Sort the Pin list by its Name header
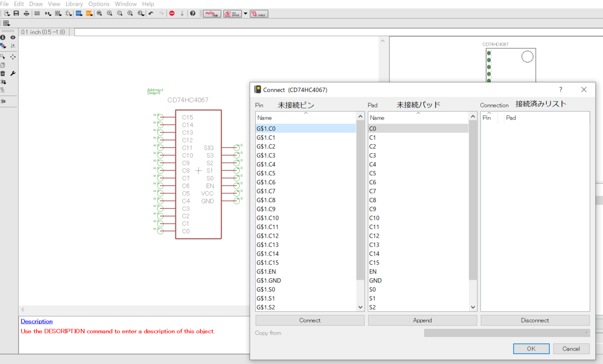Image resolution: width=603 pixels, height=364 pixels. pos(306,117)
